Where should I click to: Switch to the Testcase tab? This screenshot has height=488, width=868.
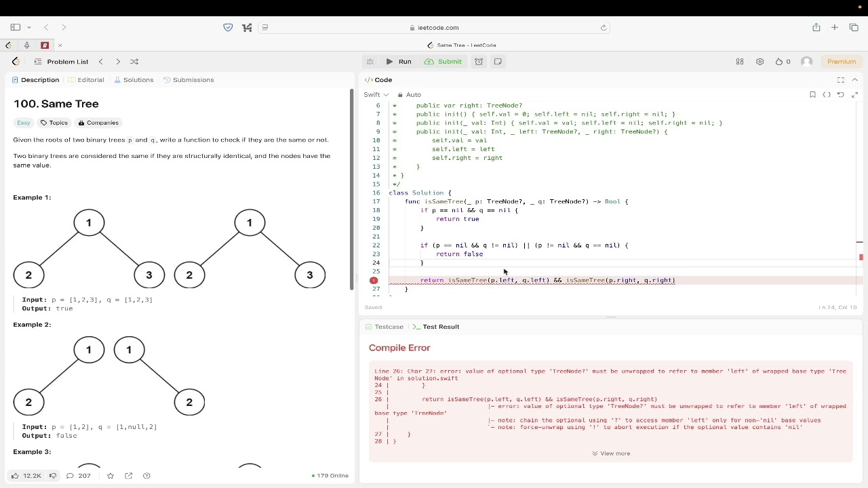coord(384,327)
